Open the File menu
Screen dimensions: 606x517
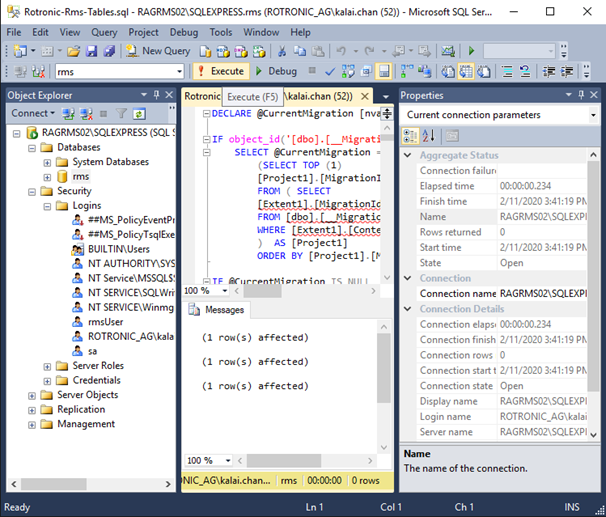coord(14,32)
